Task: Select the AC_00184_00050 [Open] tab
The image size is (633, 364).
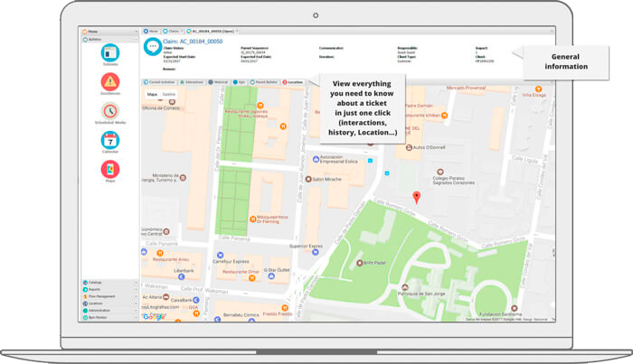Action: click(x=212, y=31)
